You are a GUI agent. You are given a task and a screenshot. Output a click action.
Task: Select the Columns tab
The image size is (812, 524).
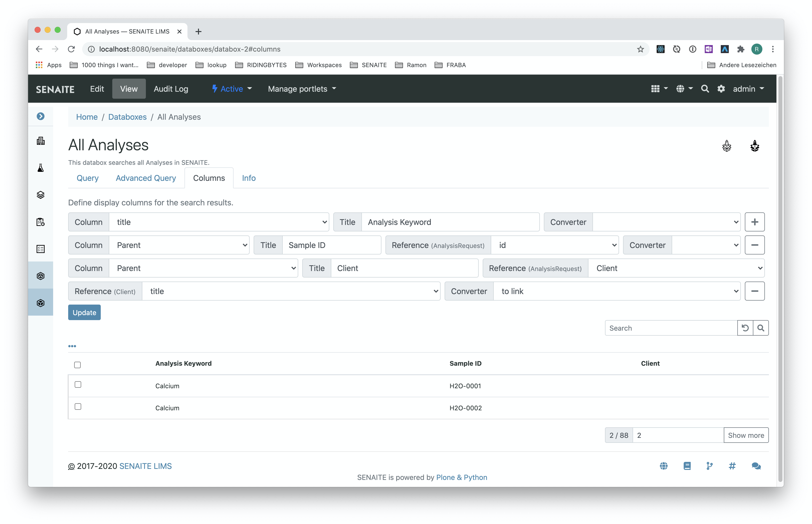(x=209, y=178)
